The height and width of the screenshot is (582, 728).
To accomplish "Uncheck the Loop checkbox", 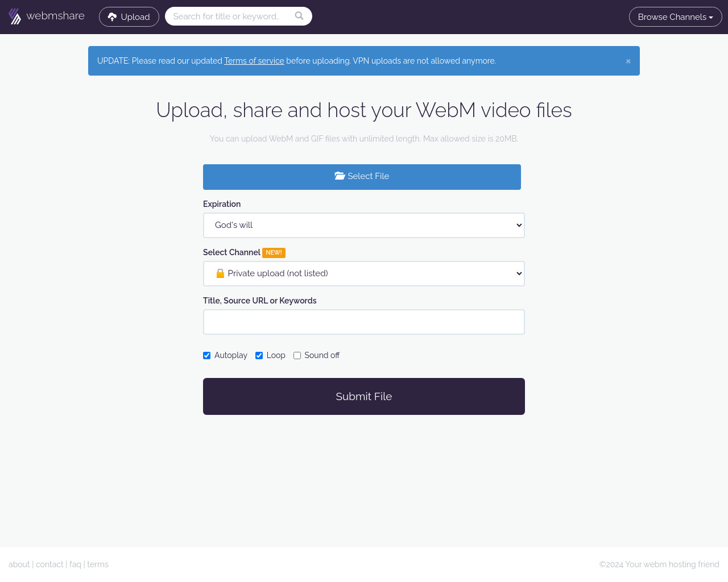I will [259, 356].
